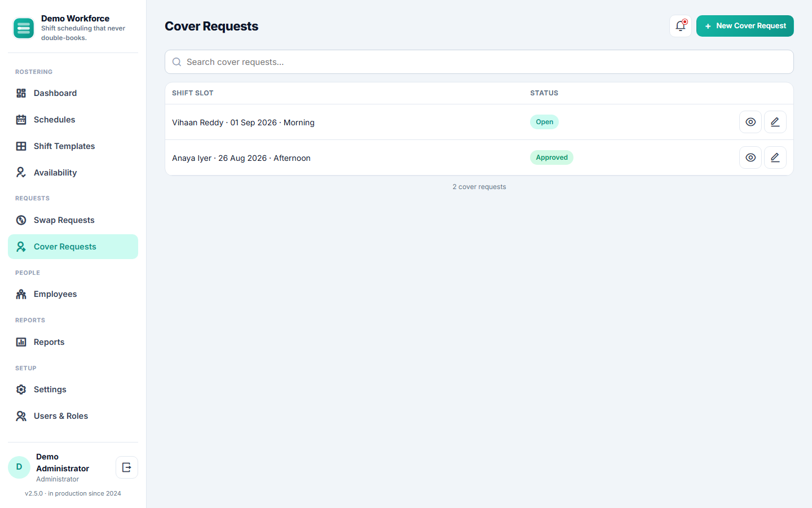Image resolution: width=812 pixels, height=508 pixels.
Task: Click the Cover Requests page heading
Action: click(211, 26)
